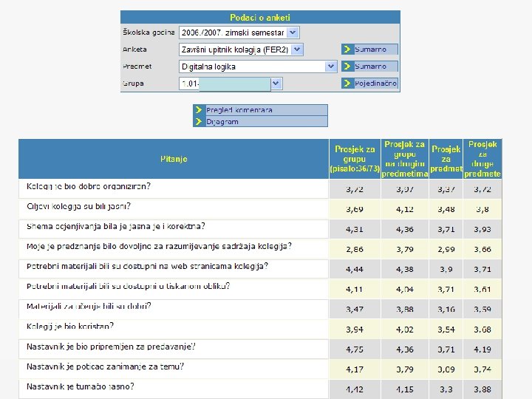Select question about predznanje
Screen dimensions: 532x399
pyautogui.click(x=159, y=246)
